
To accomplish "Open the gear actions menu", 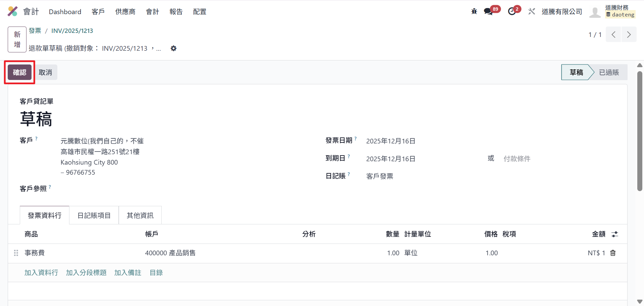I will 173,48.
